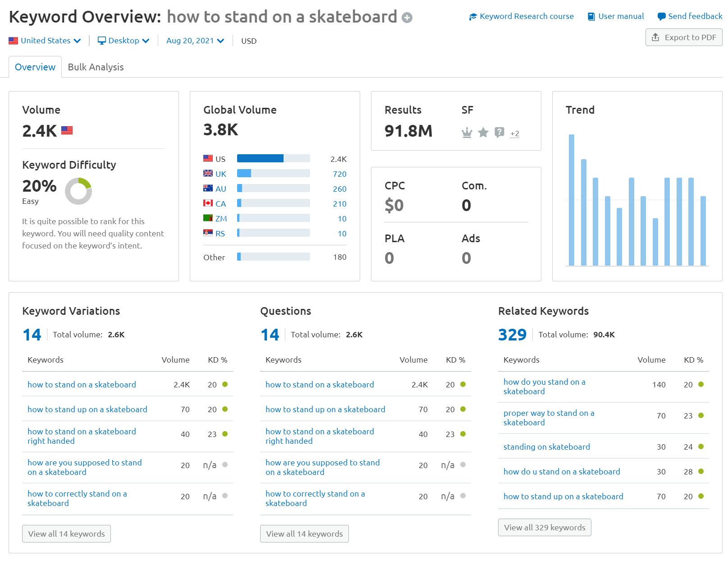This screenshot has width=728, height=561.
Task: Click the Volume column header in Related Keywords
Action: [651, 360]
